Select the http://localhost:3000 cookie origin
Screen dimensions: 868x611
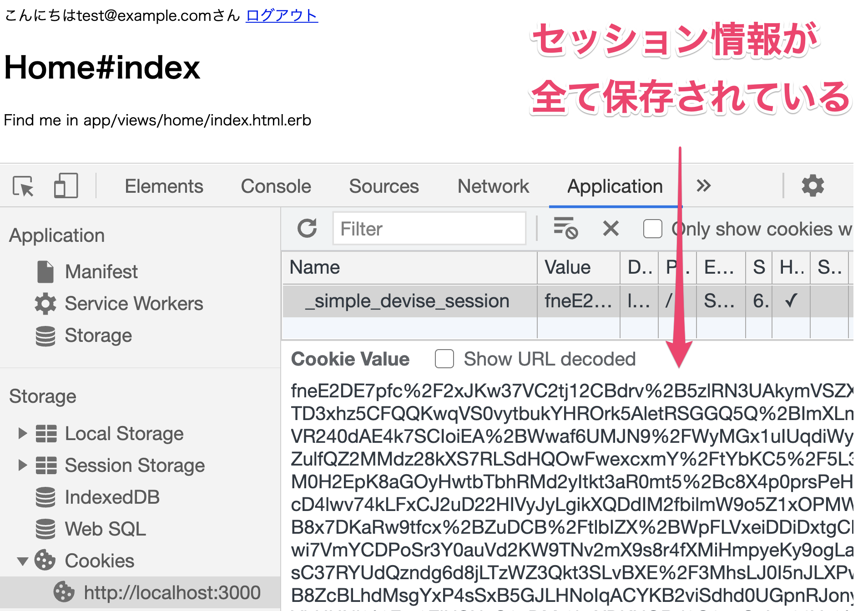pyautogui.click(x=172, y=592)
